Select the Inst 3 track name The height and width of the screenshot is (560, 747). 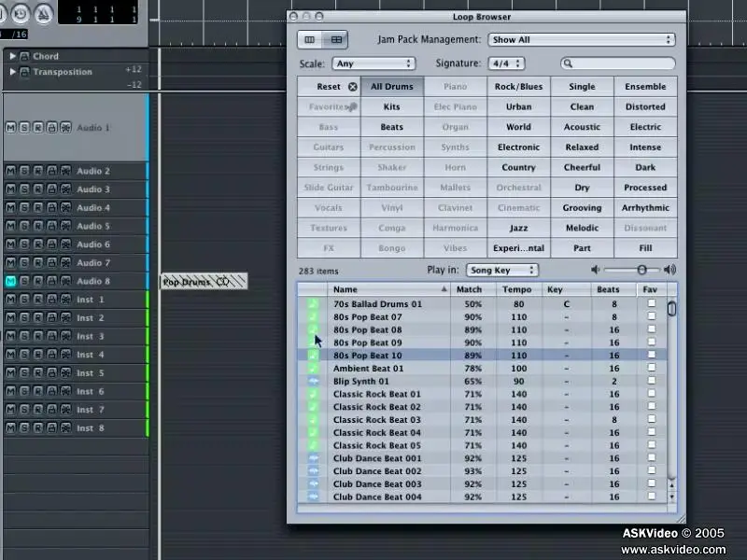pyautogui.click(x=90, y=336)
